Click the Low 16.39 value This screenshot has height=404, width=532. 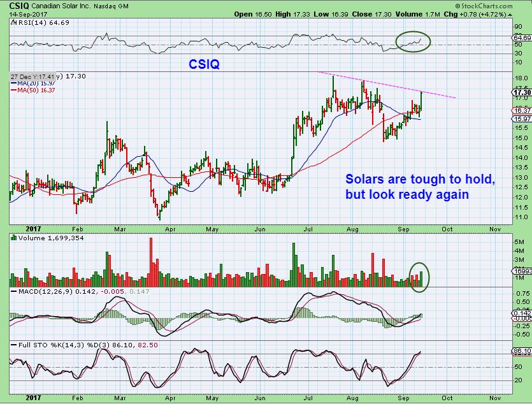pos(331,14)
